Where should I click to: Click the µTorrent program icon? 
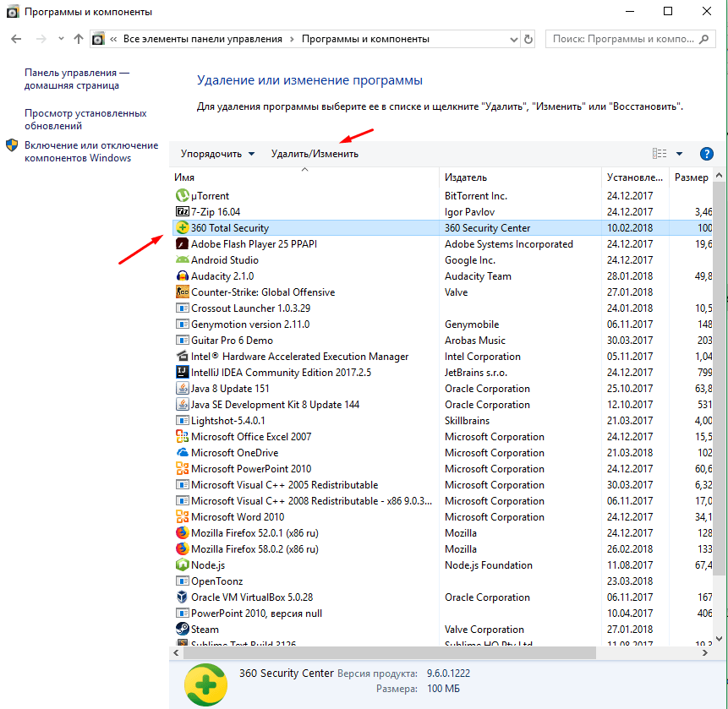pos(182,196)
